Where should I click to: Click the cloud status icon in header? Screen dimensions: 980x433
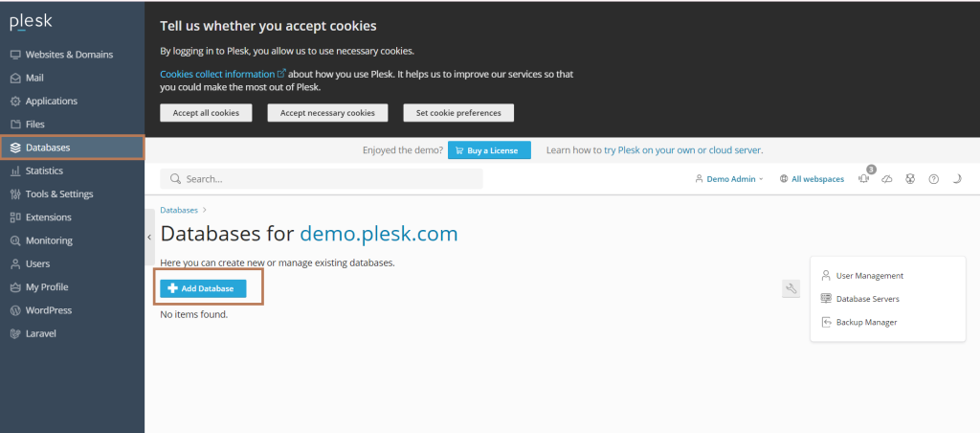point(887,179)
